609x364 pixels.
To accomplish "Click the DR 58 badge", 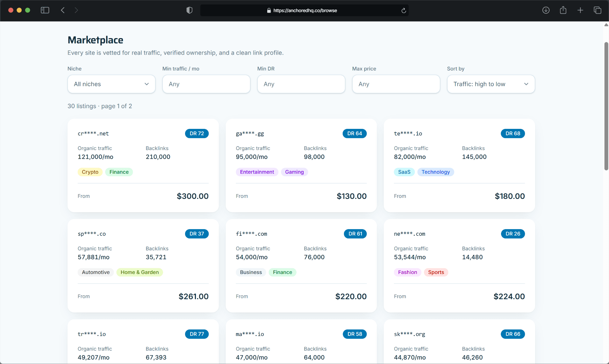I will pyautogui.click(x=355, y=334).
